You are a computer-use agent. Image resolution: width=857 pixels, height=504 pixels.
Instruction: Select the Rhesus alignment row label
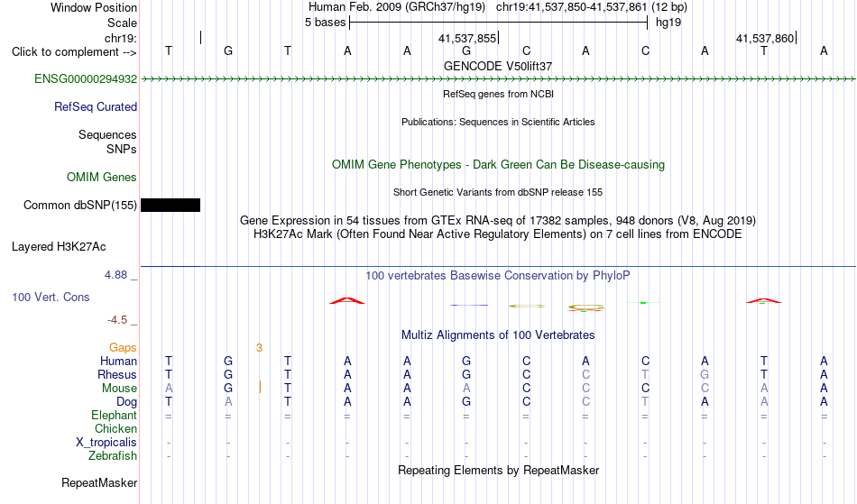coord(117,374)
